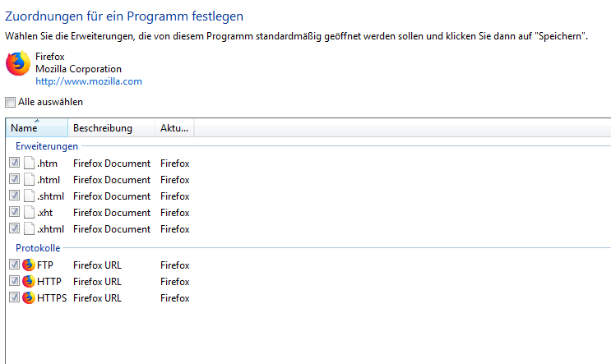Image resolution: width=611 pixels, height=364 pixels.
Task: Toggle the .htm extension checkbox
Action: pos(15,163)
